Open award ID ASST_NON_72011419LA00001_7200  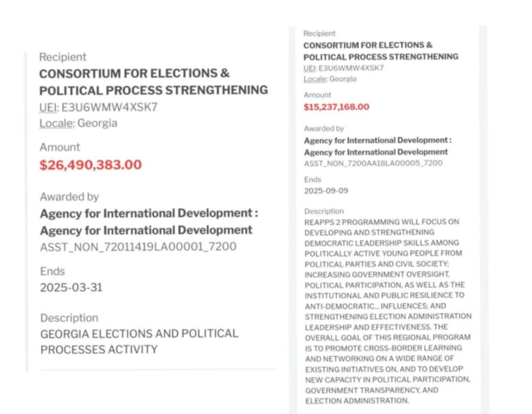138,247
